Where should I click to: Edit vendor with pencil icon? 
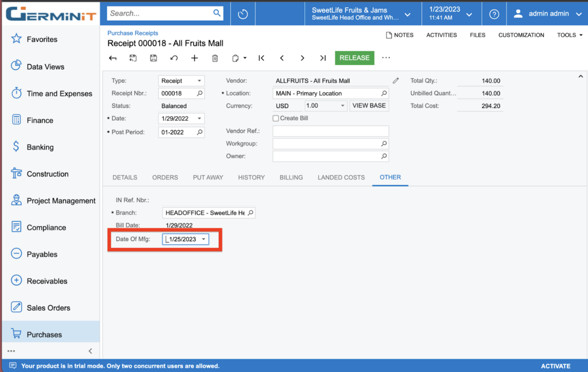click(x=396, y=81)
